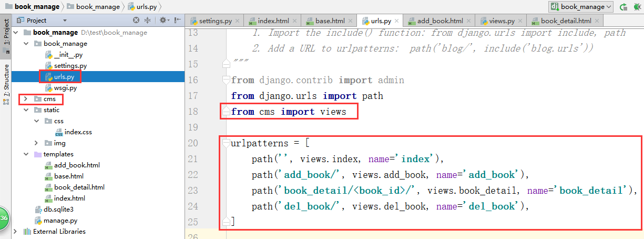Click the green debug bug icon
The width and height of the screenshot is (644, 239).
638,7
